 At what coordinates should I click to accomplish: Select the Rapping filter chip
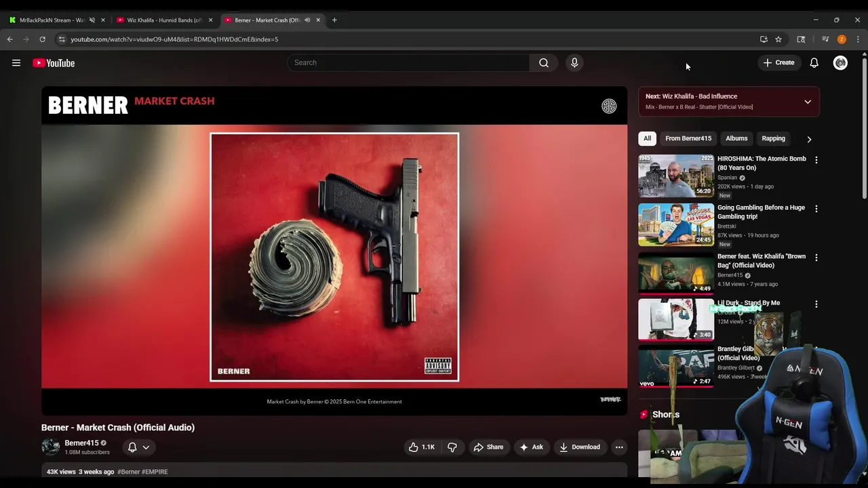pos(773,138)
